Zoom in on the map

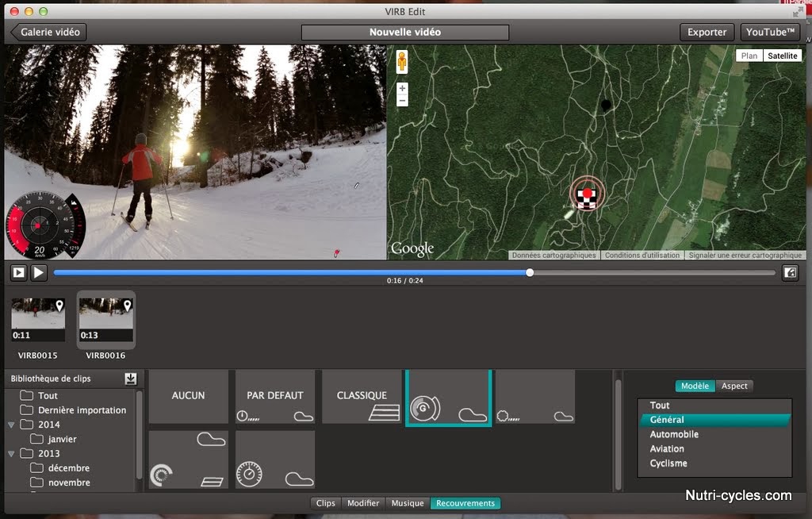(x=402, y=88)
